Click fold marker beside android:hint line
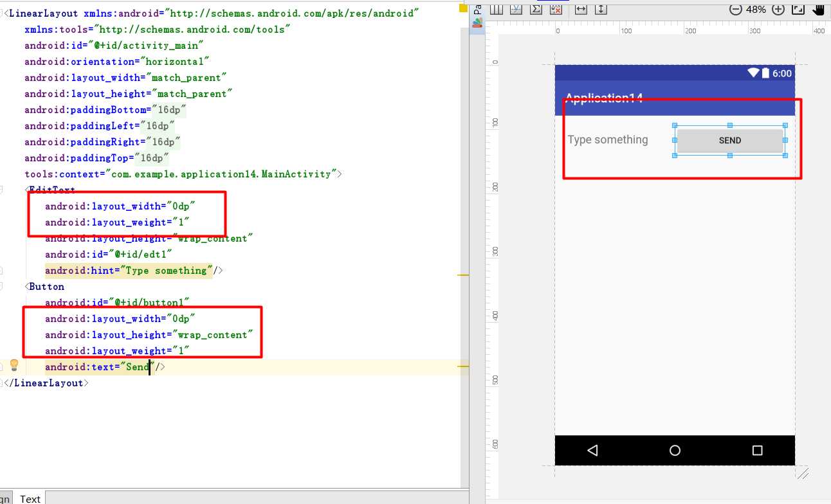This screenshot has width=831, height=504. tap(3, 271)
